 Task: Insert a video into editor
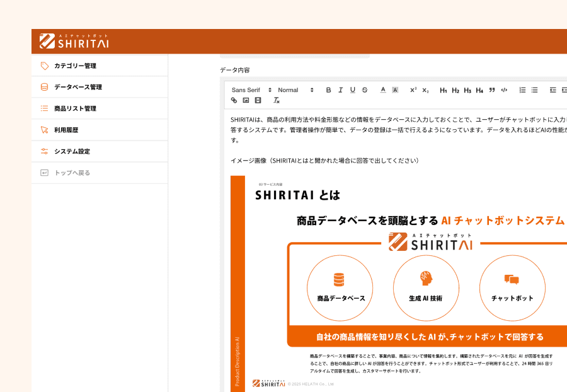pyautogui.click(x=258, y=100)
